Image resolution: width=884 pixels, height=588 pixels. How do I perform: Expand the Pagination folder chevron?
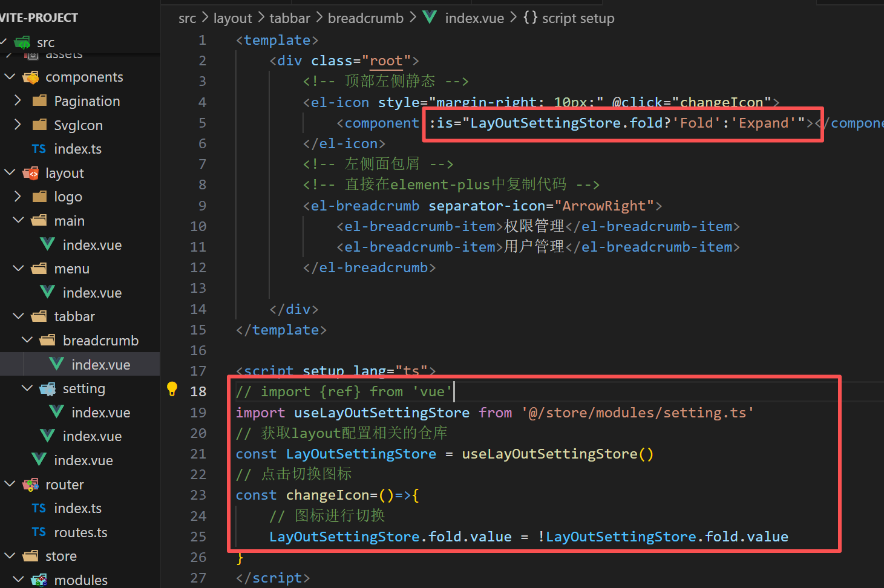pyautogui.click(x=18, y=100)
